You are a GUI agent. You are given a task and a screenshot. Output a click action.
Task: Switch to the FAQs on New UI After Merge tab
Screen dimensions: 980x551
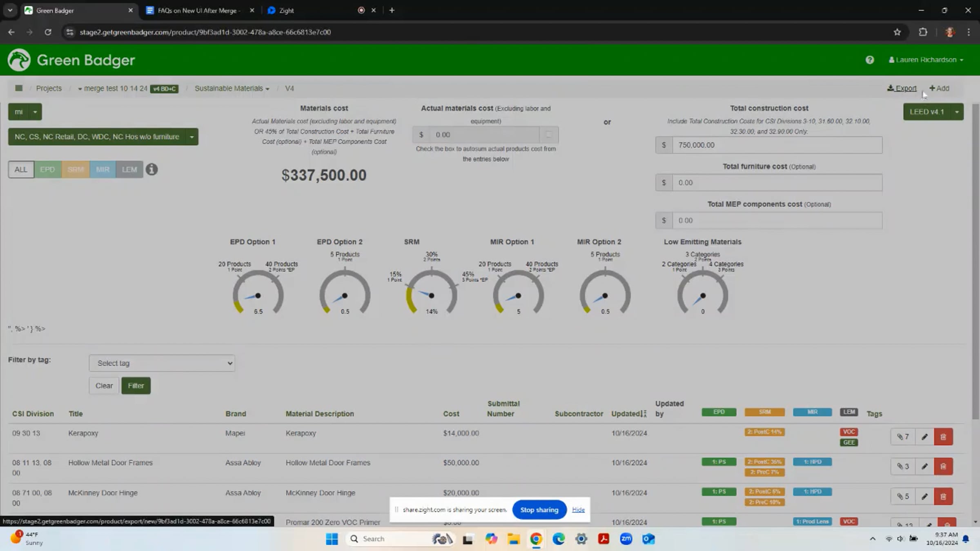point(200,11)
